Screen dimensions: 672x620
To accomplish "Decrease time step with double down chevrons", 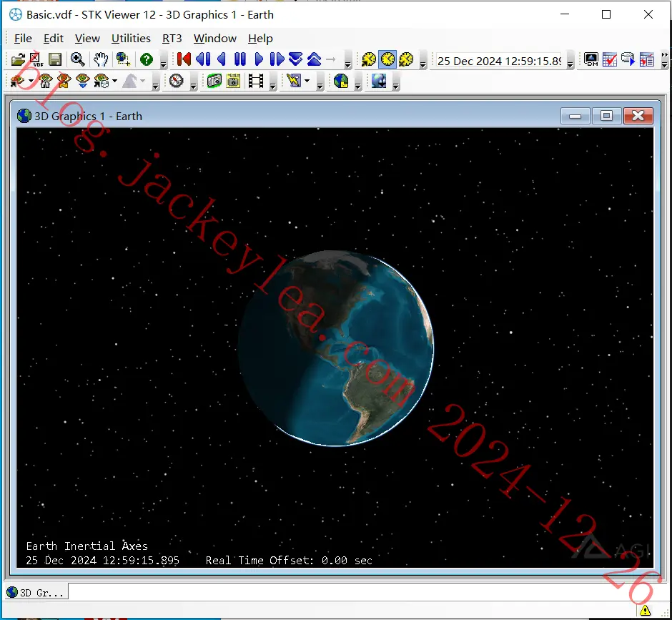I will (296, 59).
